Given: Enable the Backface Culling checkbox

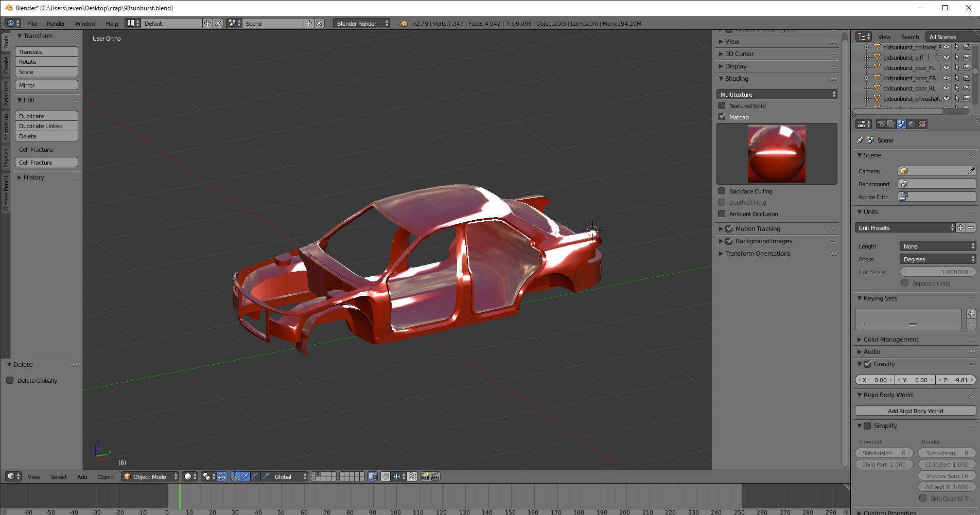Looking at the screenshot, I should pyautogui.click(x=722, y=191).
